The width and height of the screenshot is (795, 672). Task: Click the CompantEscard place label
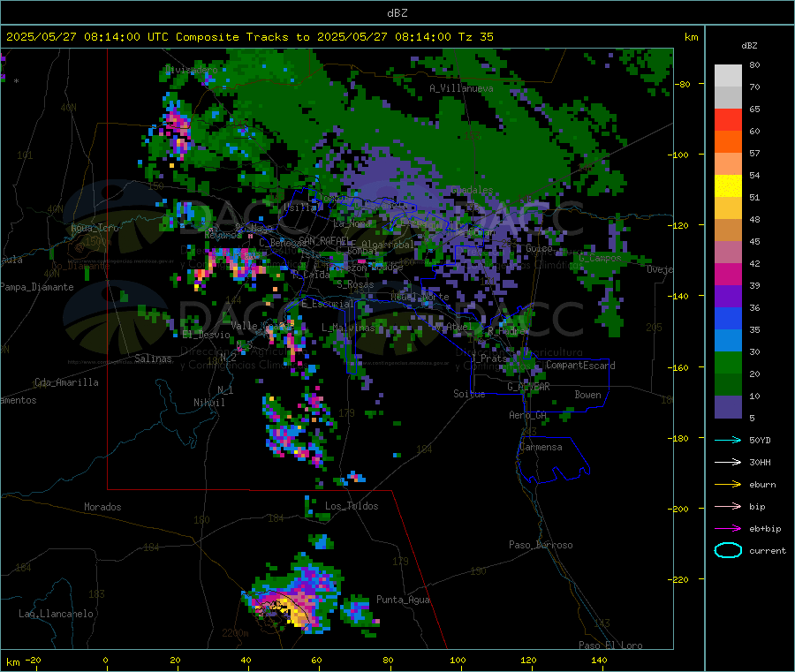pos(580,365)
